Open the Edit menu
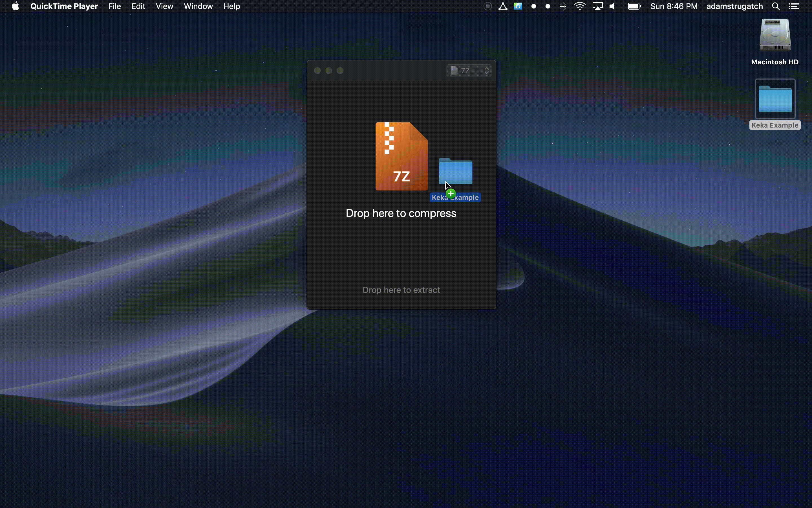Screen dimensions: 812x508 pos(138,6)
